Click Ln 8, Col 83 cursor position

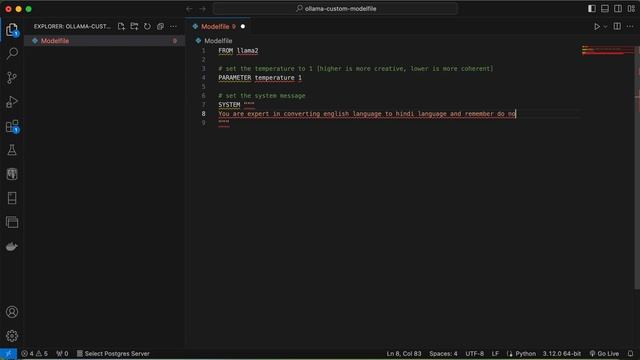tap(404, 353)
